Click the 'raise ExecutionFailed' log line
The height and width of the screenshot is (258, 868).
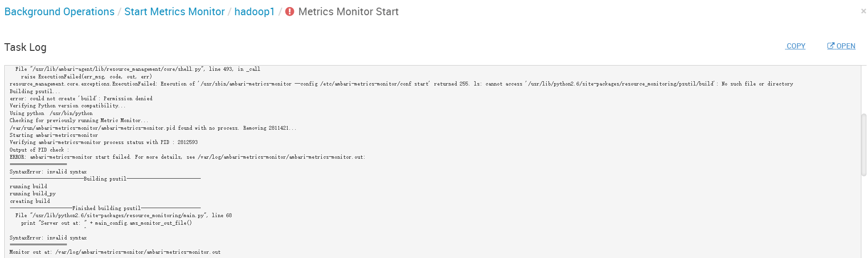point(86,76)
